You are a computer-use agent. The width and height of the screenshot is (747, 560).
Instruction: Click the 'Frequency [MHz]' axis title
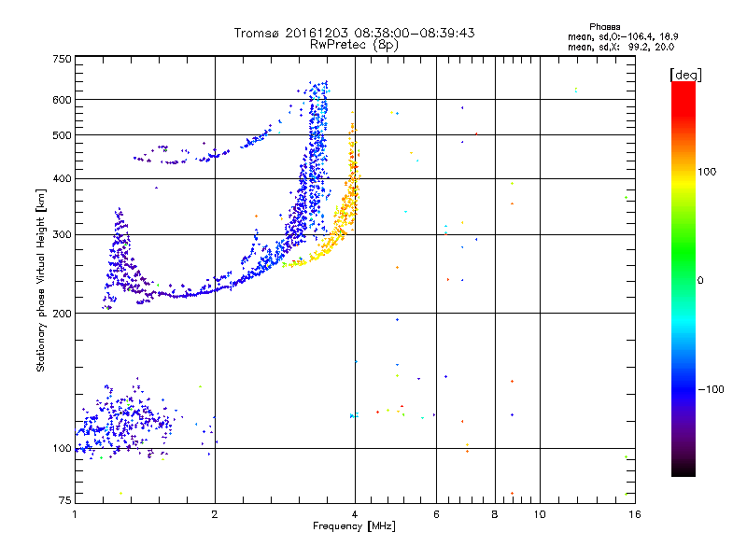354,526
